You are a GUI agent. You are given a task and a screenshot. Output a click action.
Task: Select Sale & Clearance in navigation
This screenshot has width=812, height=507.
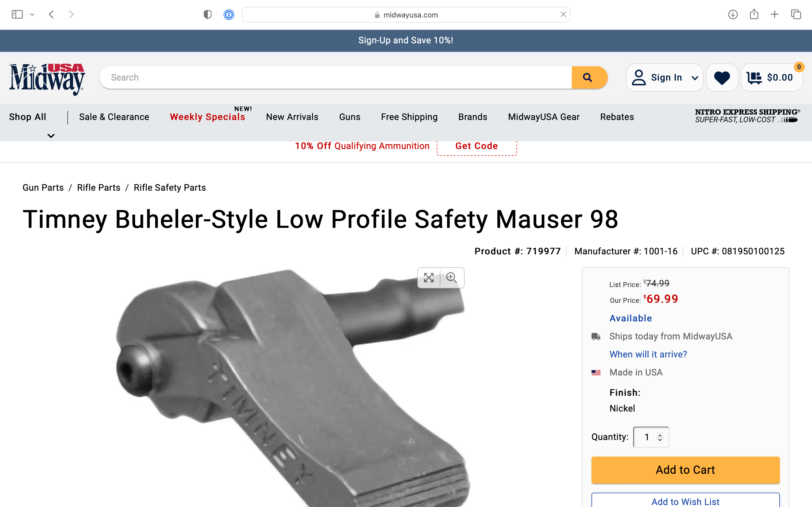click(x=114, y=117)
